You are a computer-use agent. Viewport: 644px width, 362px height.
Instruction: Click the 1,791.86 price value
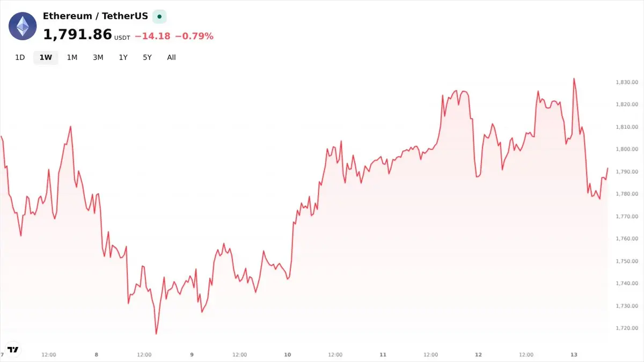point(77,35)
